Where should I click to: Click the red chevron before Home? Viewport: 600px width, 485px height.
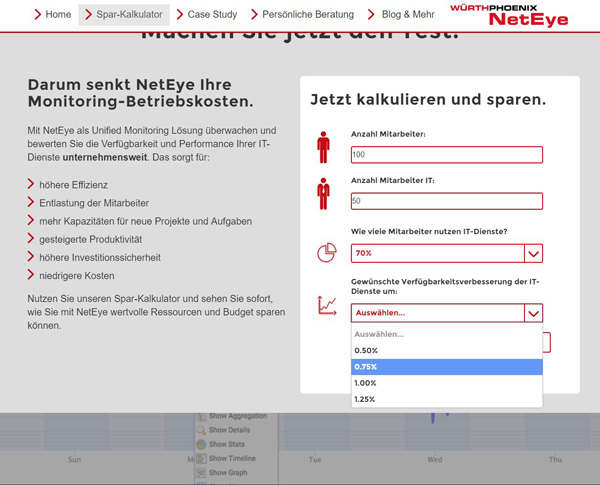[38, 15]
